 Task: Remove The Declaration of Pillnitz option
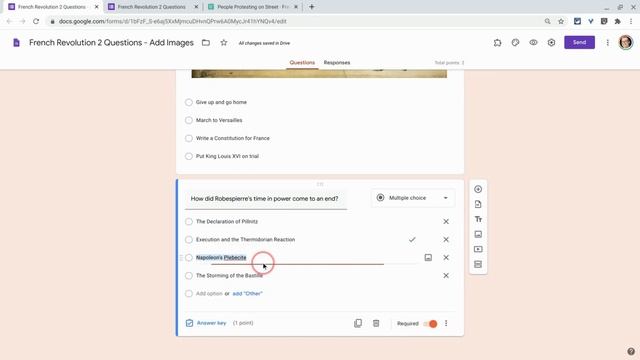(x=446, y=222)
